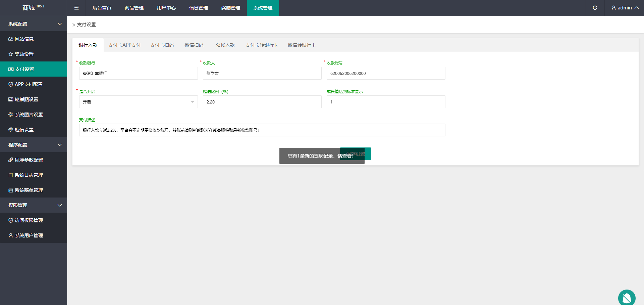Switch to the 微信扫码 tab
Screen dimensions: 644x305
(x=194, y=45)
